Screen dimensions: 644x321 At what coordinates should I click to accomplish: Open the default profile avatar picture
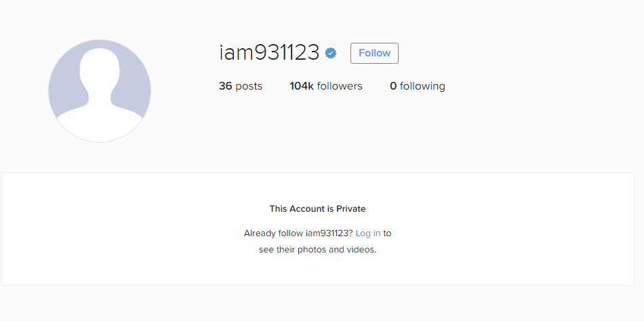coord(100,91)
